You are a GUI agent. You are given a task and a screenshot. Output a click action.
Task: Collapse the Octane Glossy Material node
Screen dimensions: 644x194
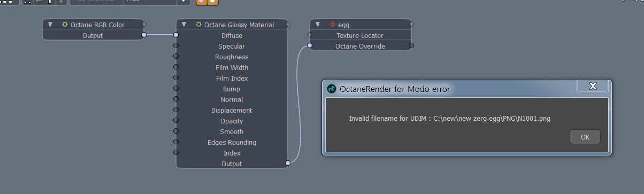[183, 25]
